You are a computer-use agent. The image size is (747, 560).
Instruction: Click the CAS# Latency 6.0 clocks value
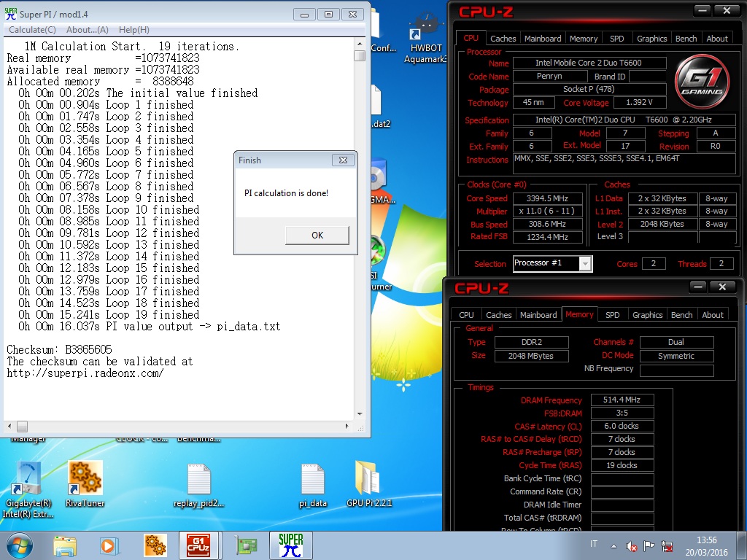[622, 426]
